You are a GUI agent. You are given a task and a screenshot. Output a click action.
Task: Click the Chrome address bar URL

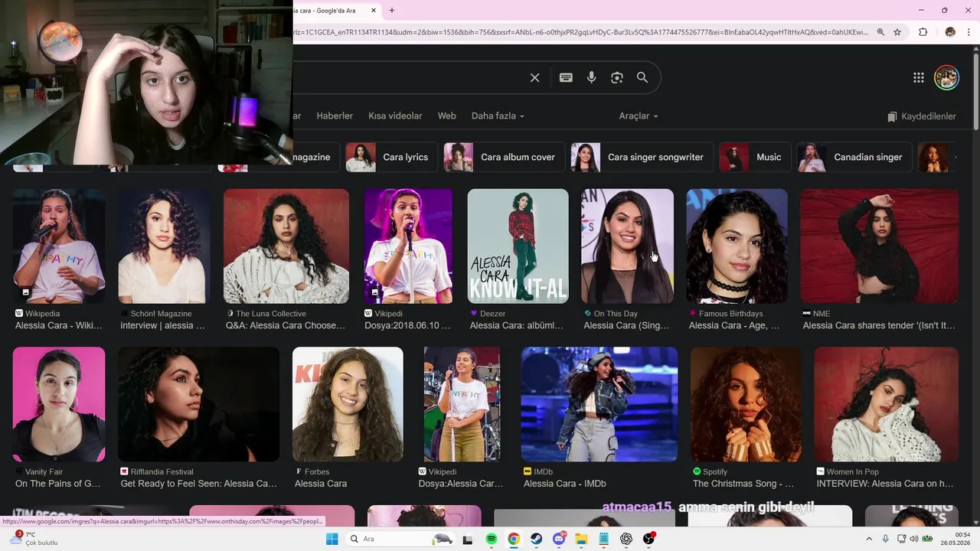580,32
